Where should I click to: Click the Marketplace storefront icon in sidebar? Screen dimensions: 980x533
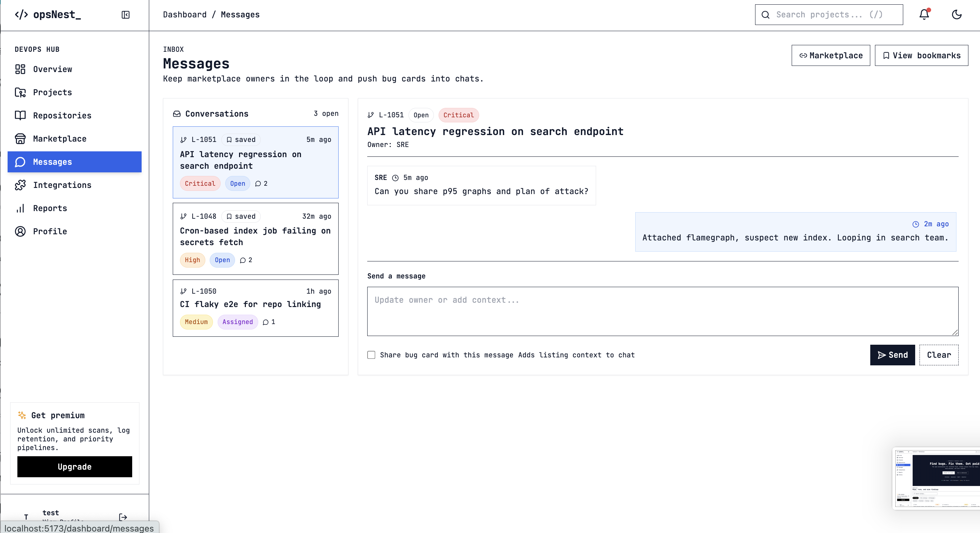[20, 138]
